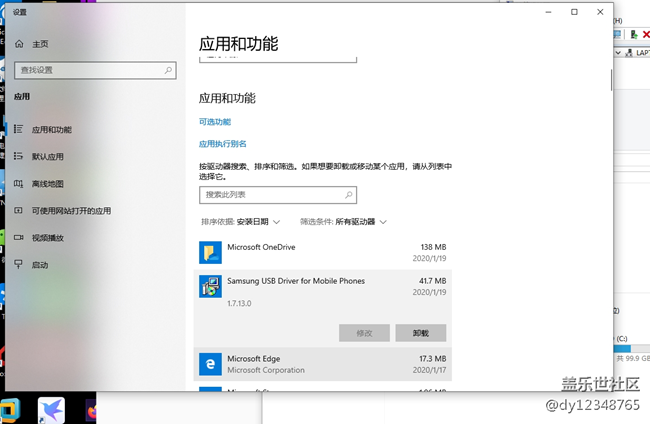
Task: Click the 1.7.13.0 version text
Action: click(239, 303)
